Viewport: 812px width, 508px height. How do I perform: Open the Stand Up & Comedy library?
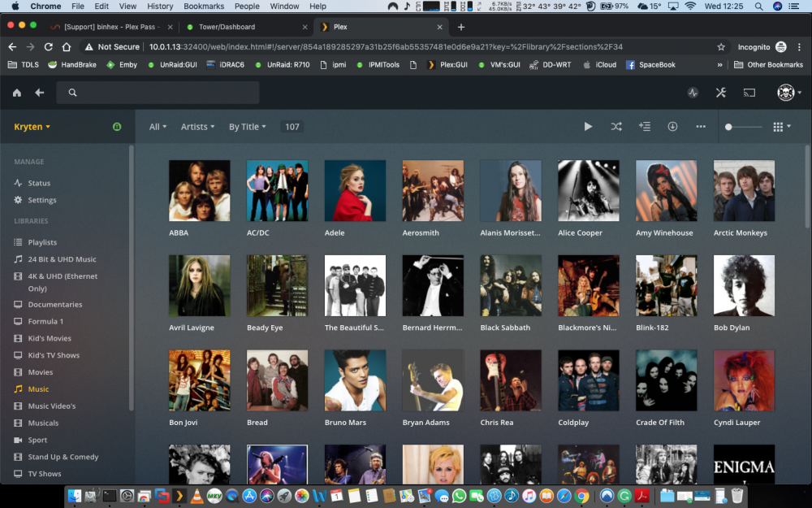pyautogui.click(x=63, y=457)
